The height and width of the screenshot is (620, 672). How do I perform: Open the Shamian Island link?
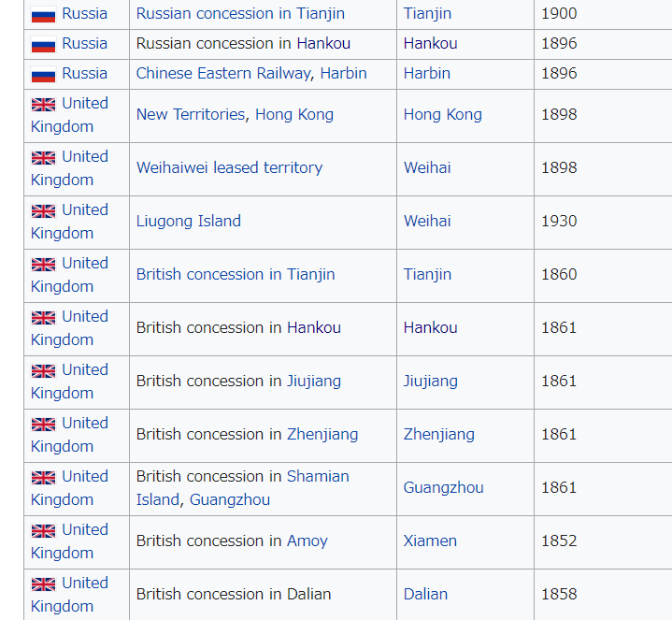[x=243, y=488]
